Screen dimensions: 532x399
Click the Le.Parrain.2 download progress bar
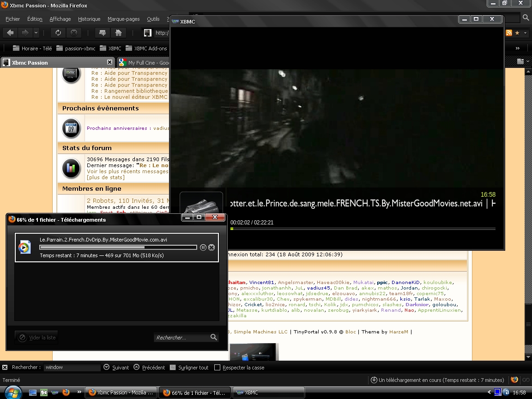118,248
